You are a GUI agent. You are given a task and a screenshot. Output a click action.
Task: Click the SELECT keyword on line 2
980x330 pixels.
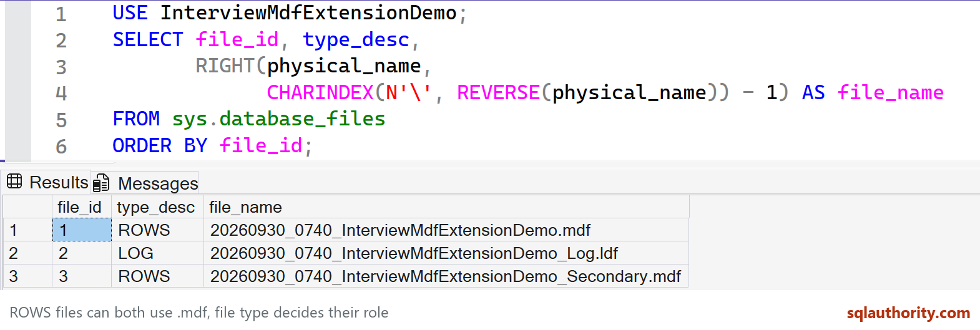pos(148,40)
